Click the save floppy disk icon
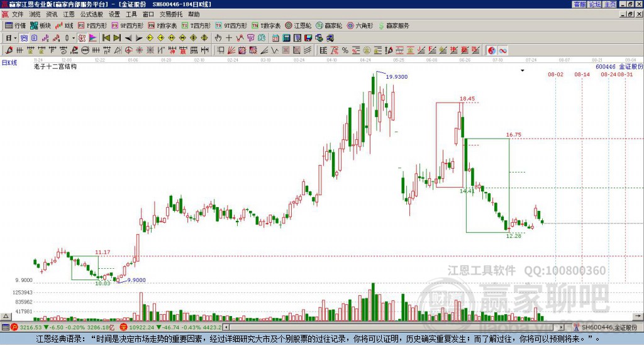 (x=308, y=38)
